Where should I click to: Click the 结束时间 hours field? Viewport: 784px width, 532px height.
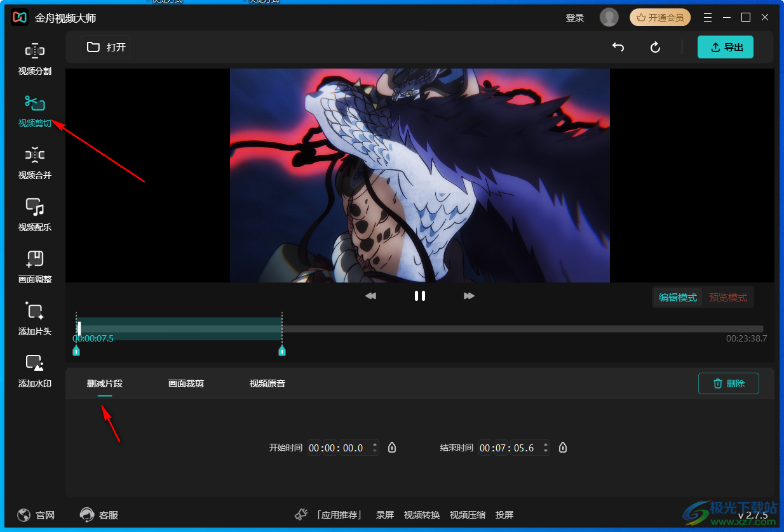(486, 448)
